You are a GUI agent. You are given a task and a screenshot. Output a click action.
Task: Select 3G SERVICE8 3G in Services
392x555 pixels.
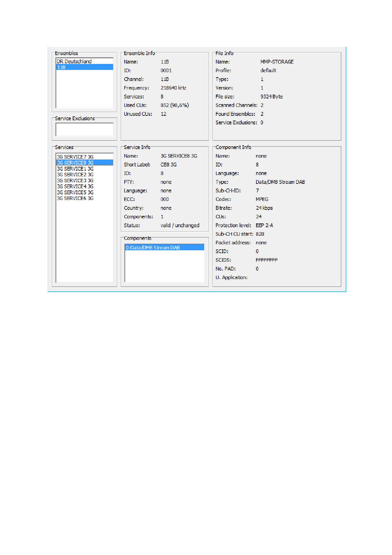point(75,163)
